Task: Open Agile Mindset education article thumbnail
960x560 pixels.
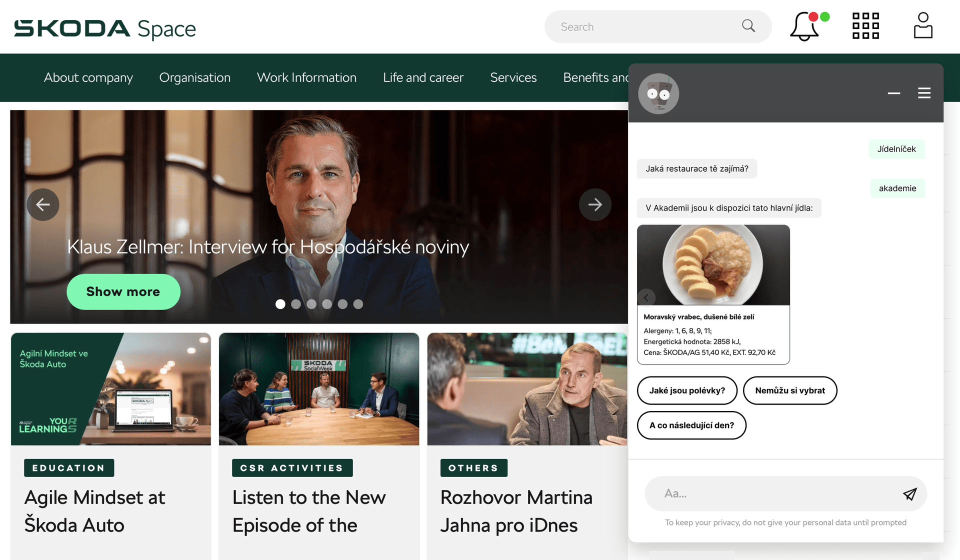Action: (x=111, y=389)
